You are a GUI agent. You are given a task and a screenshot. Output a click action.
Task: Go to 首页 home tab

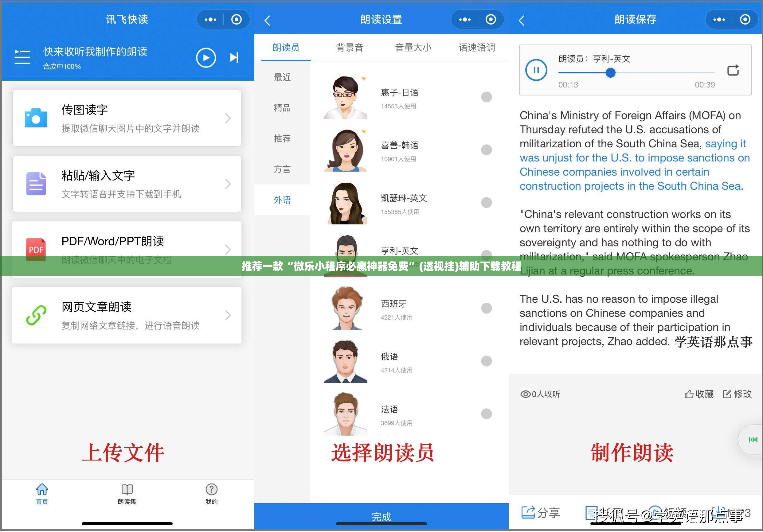pyautogui.click(x=42, y=494)
